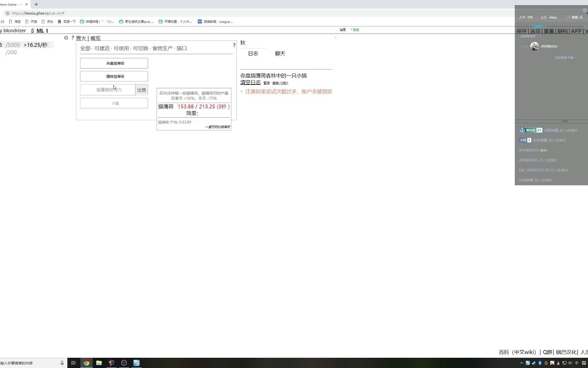Build a 猫薄荷田 catnip field

click(108, 90)
